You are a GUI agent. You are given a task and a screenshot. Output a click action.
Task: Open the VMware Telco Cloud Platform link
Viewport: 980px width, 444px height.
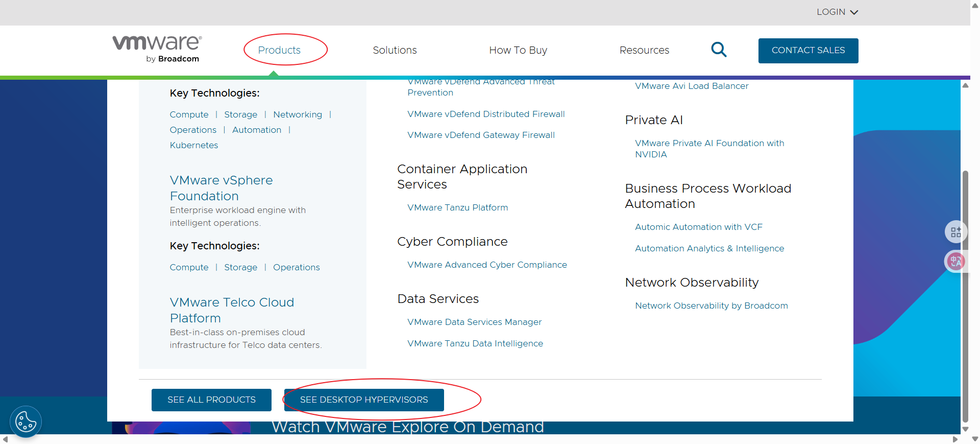click(x=232, y=310)
